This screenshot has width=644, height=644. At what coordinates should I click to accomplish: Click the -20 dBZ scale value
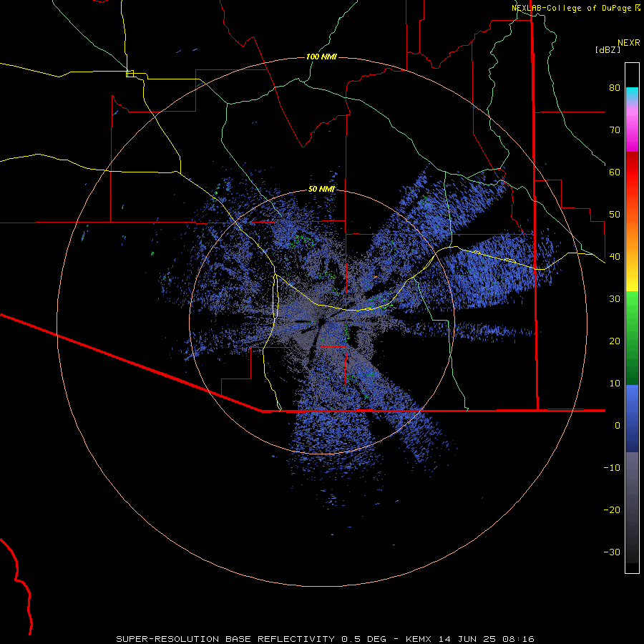[612, 509]
